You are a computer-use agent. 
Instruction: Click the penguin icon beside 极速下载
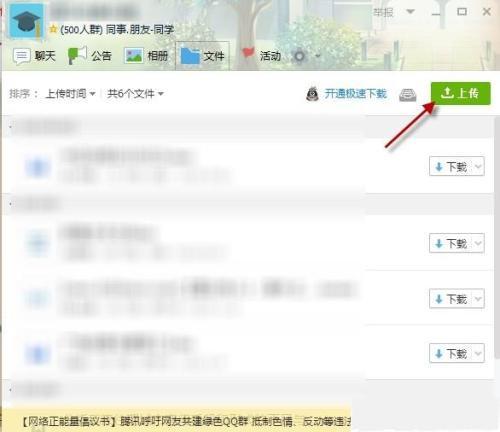pos(312,94)
